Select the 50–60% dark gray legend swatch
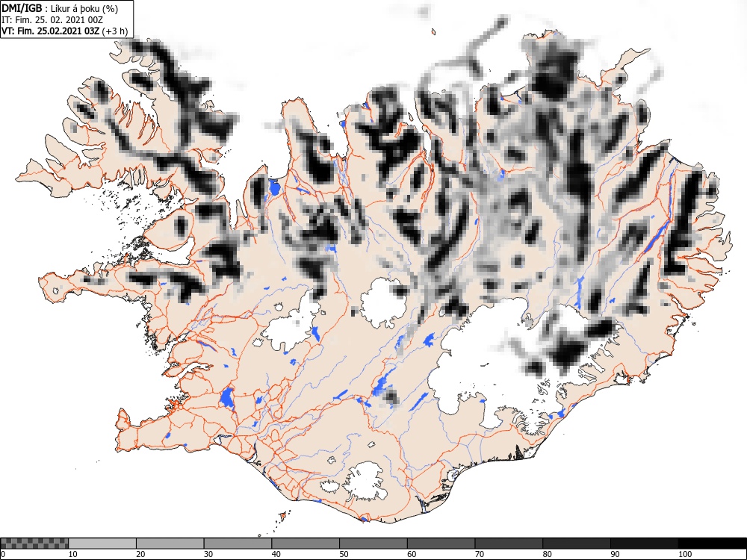Image resolution: width=747 pixels, height=560 pixels. coord(373,544)
